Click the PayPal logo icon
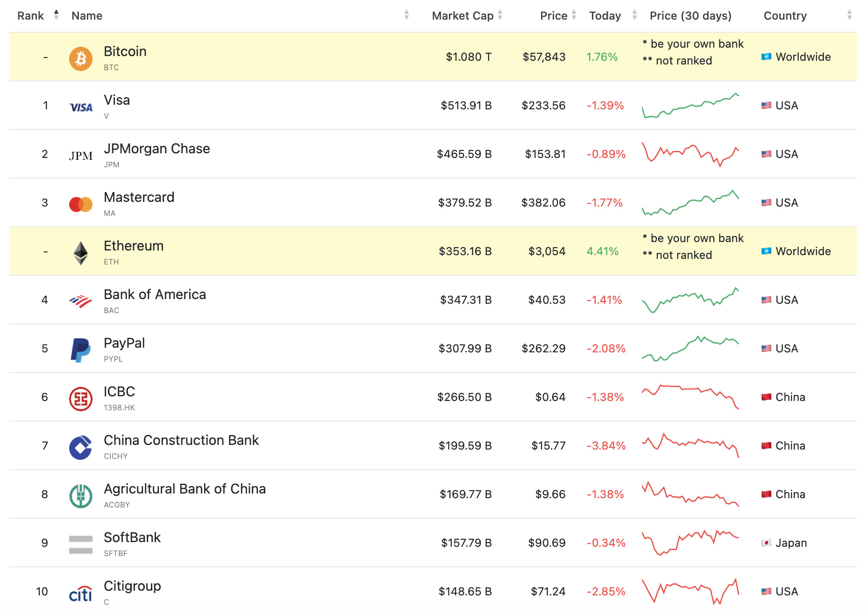868x615 pixels. click(x=81, y=350)
